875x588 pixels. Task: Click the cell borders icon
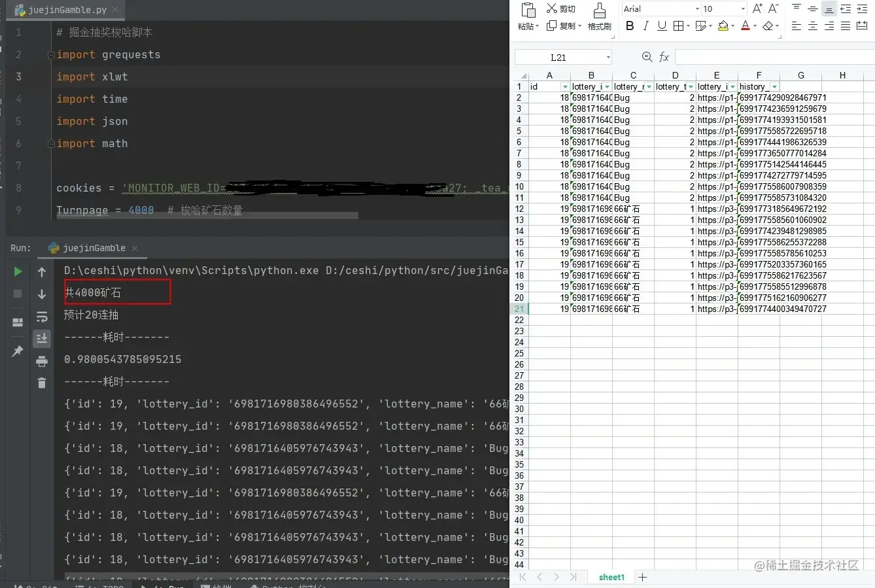(678, 26)
